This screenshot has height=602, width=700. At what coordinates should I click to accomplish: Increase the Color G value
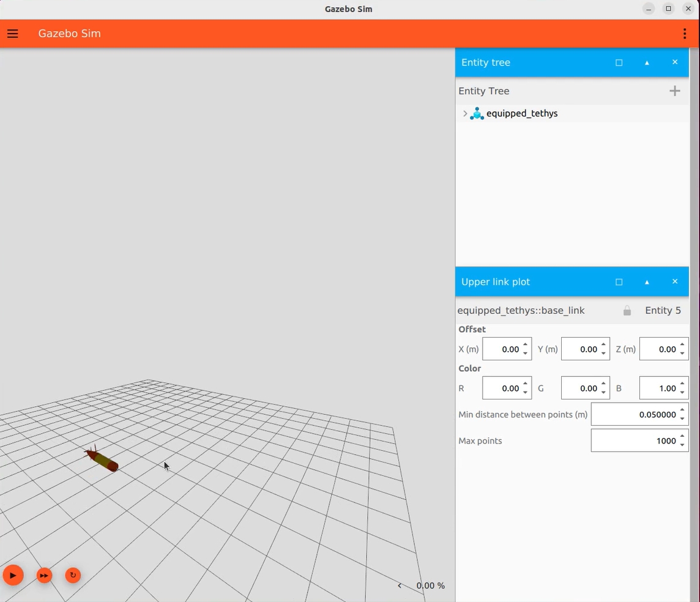(603, 384)
